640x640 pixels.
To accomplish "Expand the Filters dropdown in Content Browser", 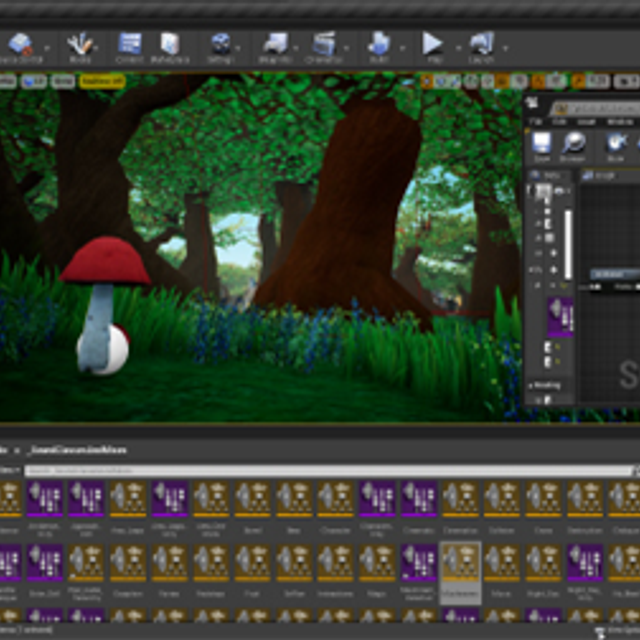I will point(10,469).
